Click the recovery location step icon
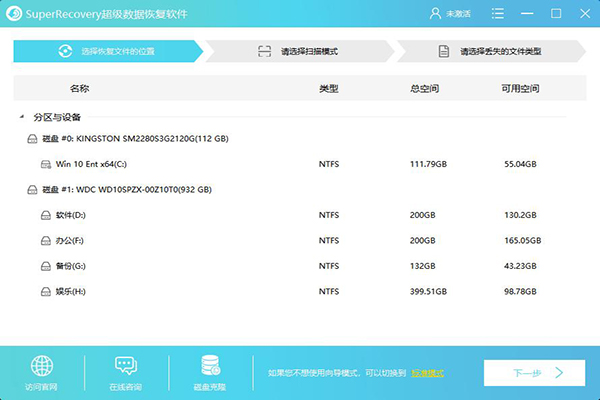 tap(65, 51)
